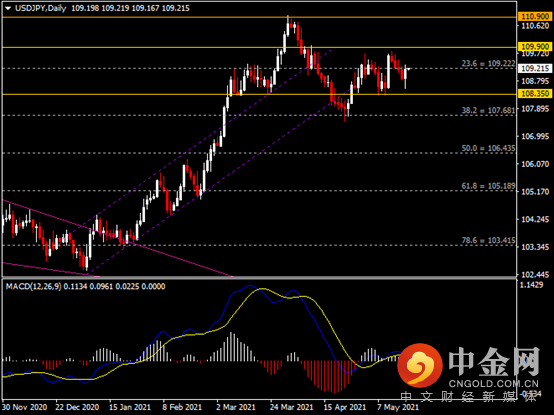Click the 1.1429 MACD scale value
The height and width of the screenshot is (415, 554).
532,285
